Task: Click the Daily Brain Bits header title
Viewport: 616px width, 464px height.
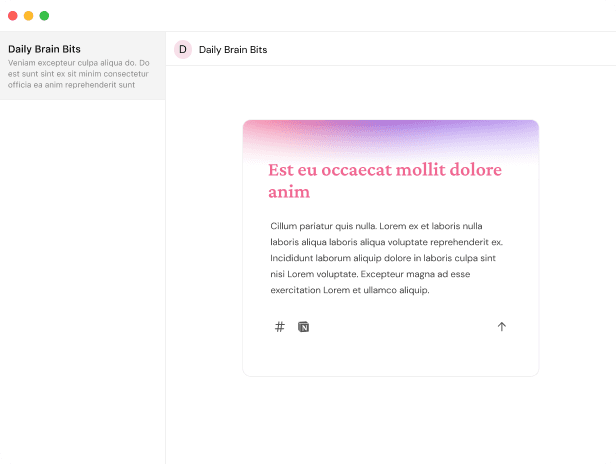Action: tap(233, 50)
